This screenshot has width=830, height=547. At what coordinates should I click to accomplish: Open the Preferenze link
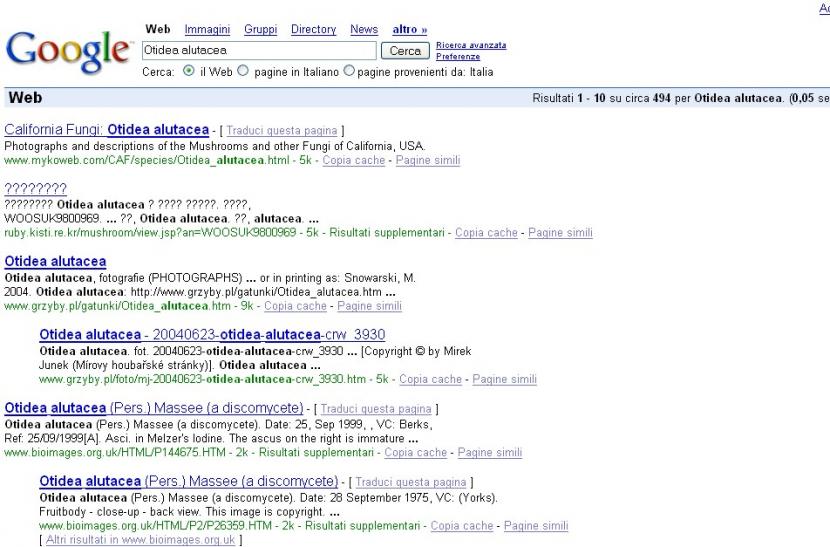pos(458,56)
